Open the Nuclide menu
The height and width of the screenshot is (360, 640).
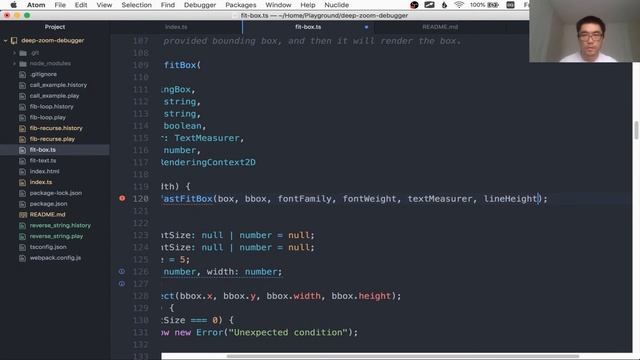[x=336, y=5]
